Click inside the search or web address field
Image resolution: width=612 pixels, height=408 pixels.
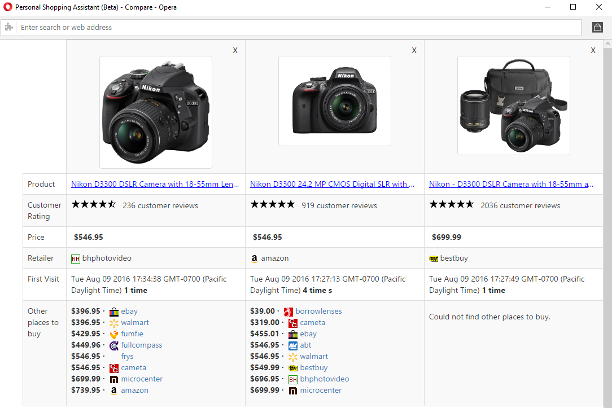(299, 27)
